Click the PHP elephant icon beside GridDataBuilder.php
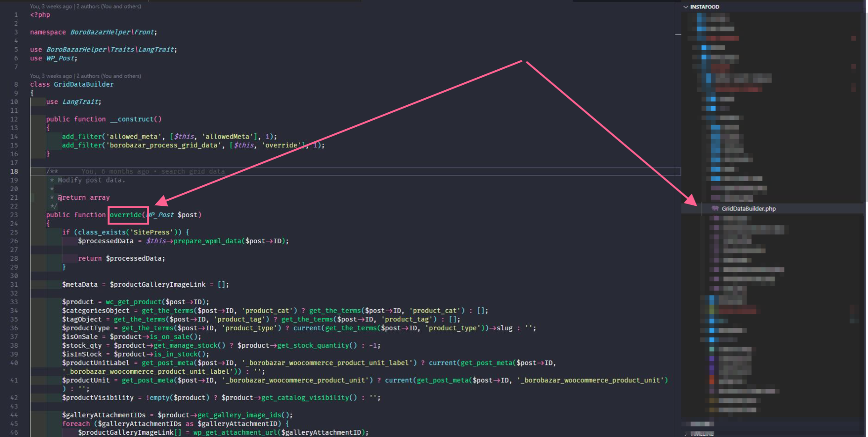 715,209
